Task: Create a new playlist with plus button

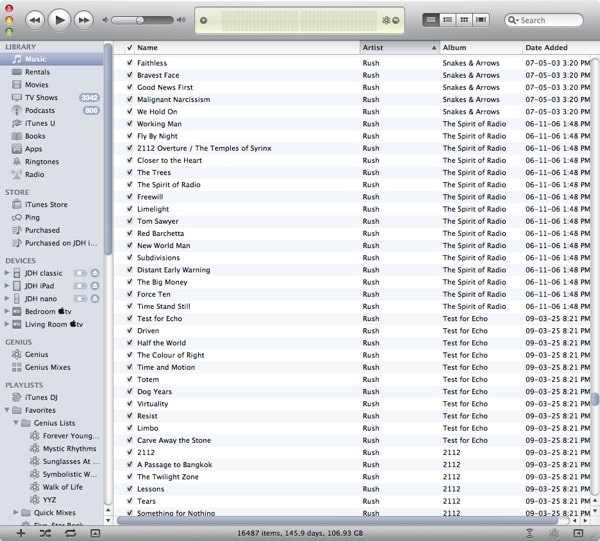Action: (21, 533)
